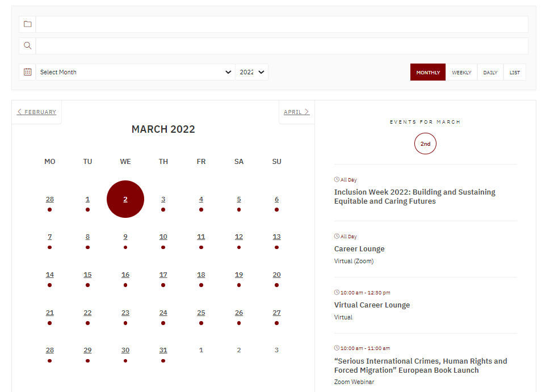Select March 24 on the calendar
The height and width of the screenshot is (392, 550).
pyautogui.click(x=163, y=313)
